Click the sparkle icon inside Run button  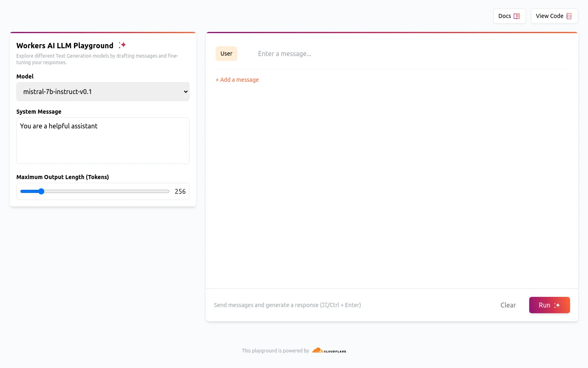[x=557, y=305]
